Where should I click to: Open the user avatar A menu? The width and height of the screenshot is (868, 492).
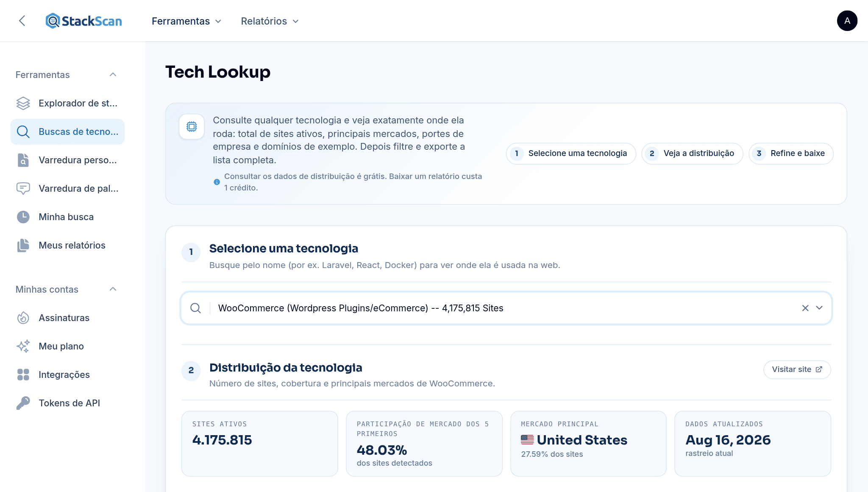847,21
